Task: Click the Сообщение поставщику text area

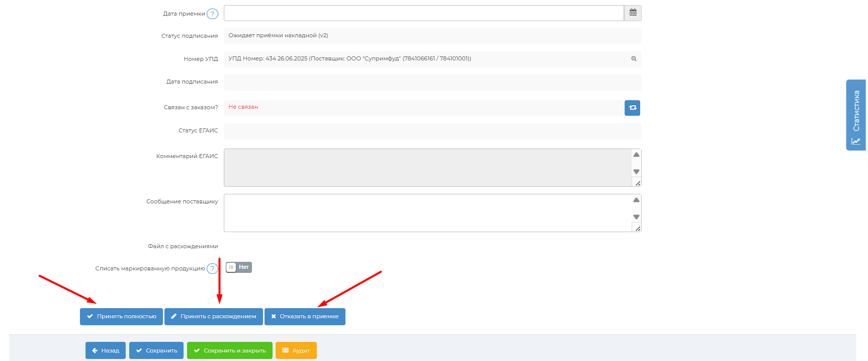Action: click(427, 213)
